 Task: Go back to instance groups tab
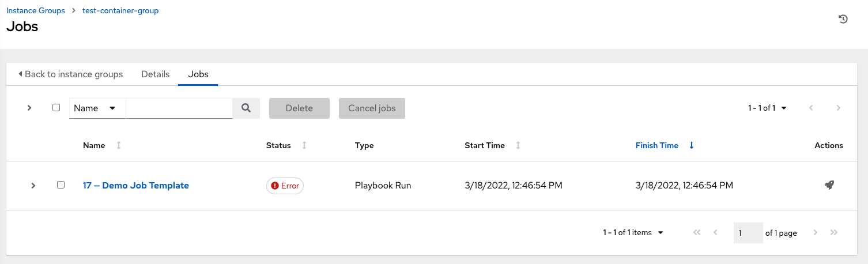click(x=70, y=74)
